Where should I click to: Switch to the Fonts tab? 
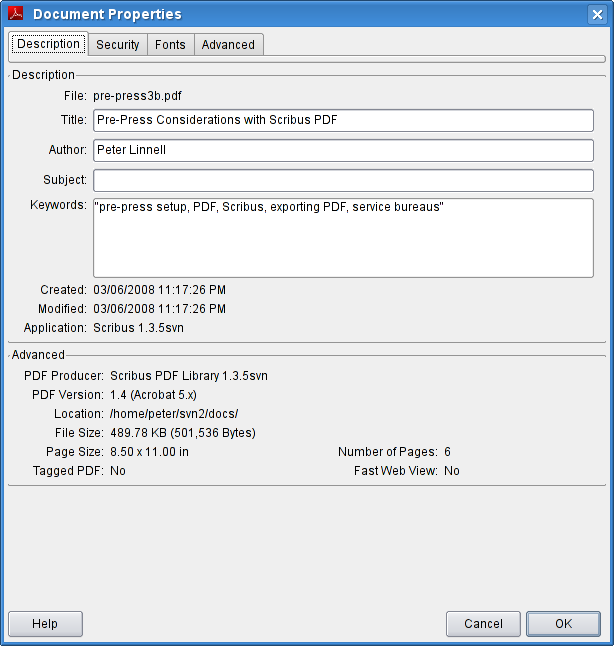click(x=170, y=45)
